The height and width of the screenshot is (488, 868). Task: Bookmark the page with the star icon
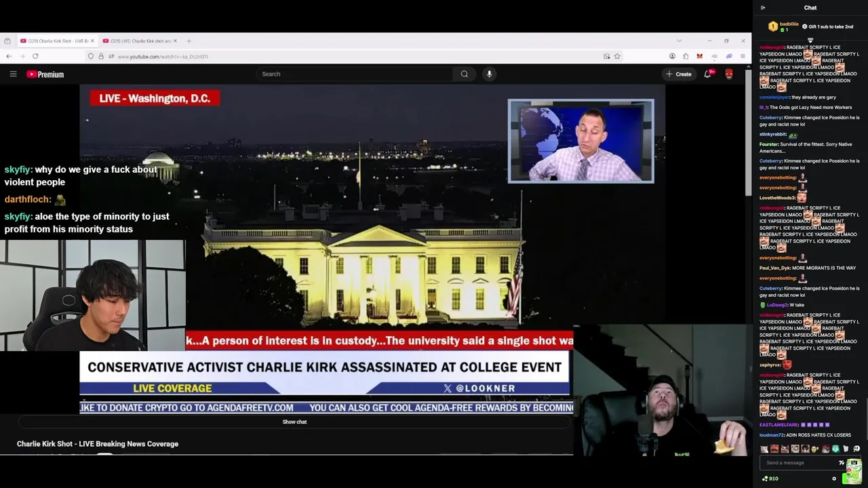click(617, 56)
